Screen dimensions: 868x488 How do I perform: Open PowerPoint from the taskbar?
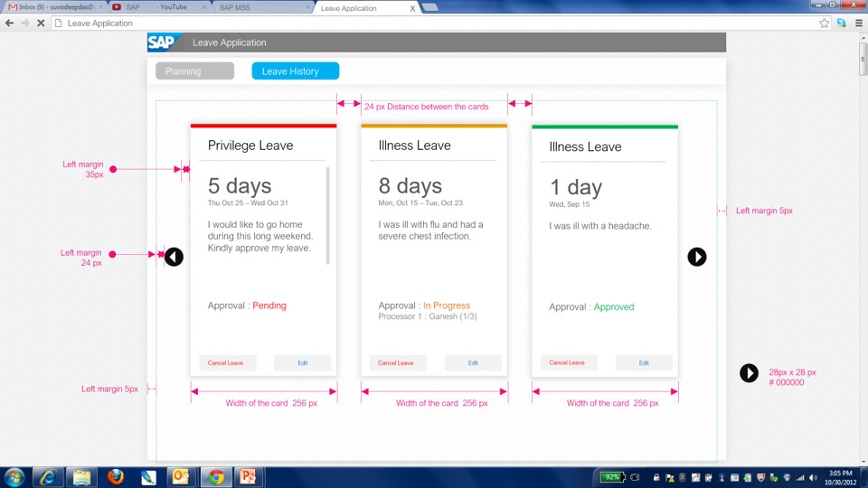(248, 476)
